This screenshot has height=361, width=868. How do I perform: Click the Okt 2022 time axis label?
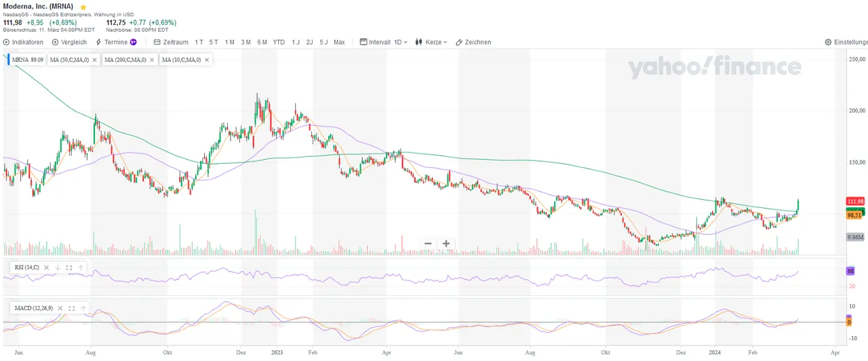(x=167, y=353)
